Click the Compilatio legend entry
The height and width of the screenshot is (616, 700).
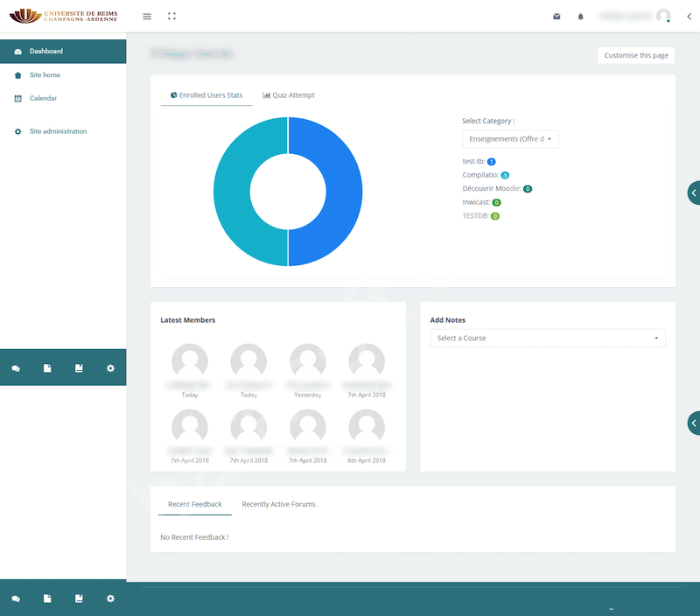(x=486, y=175)
